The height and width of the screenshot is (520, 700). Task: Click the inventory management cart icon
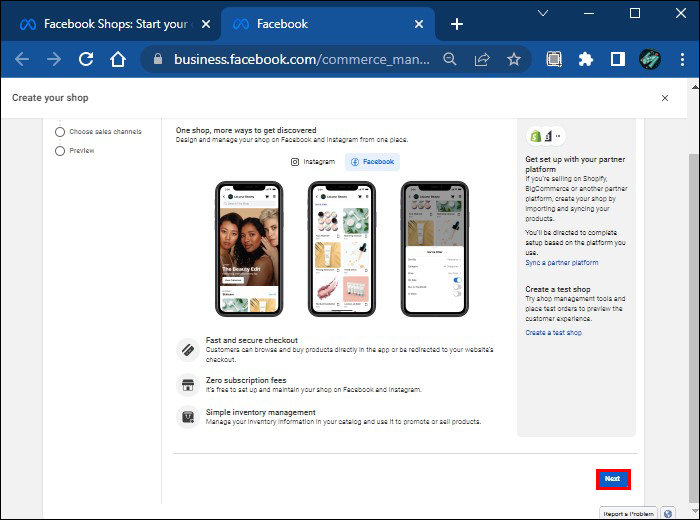coord(188,417)
